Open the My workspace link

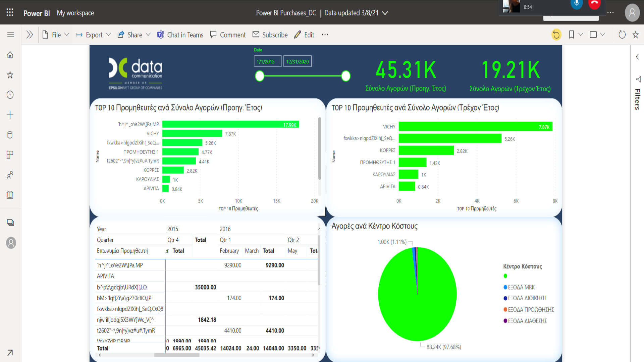coord(75,13)
